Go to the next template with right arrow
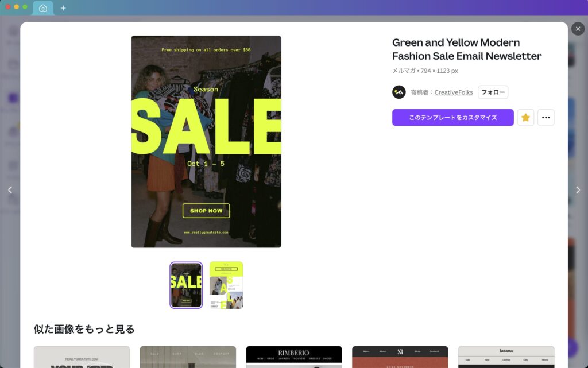The height and width of the screenshot is (368, 588). [x=578, y=190]
